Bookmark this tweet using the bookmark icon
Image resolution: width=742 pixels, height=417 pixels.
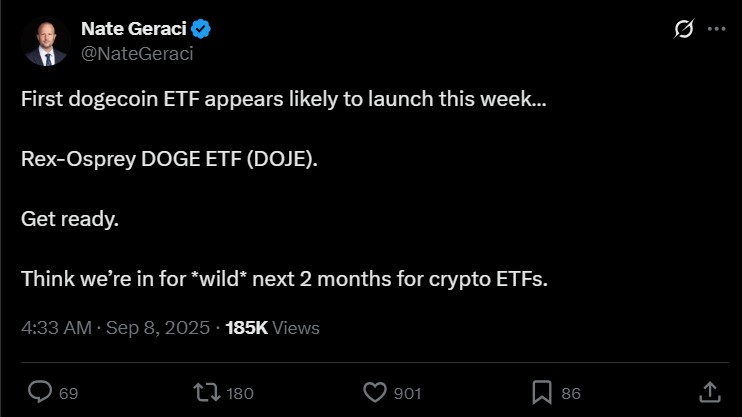(x=542, y=392)
